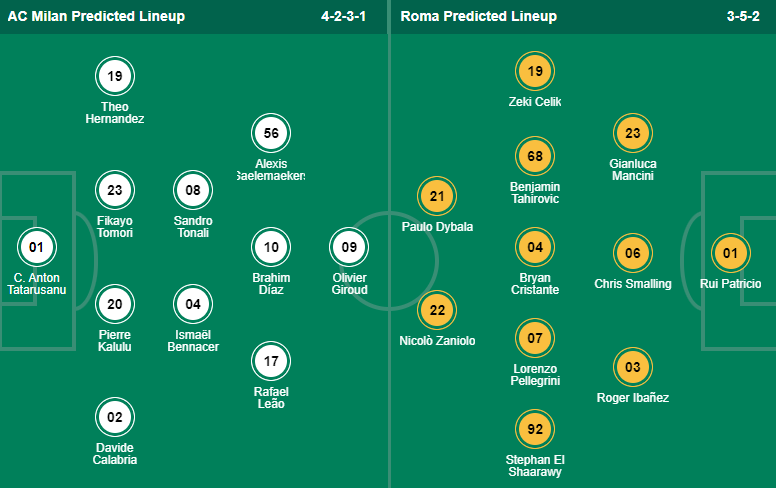The height and width of the screenshot is (488, 776).
Task: Select Benjamin Tahirovic's number 68 badge
Action: click(535, 155)
